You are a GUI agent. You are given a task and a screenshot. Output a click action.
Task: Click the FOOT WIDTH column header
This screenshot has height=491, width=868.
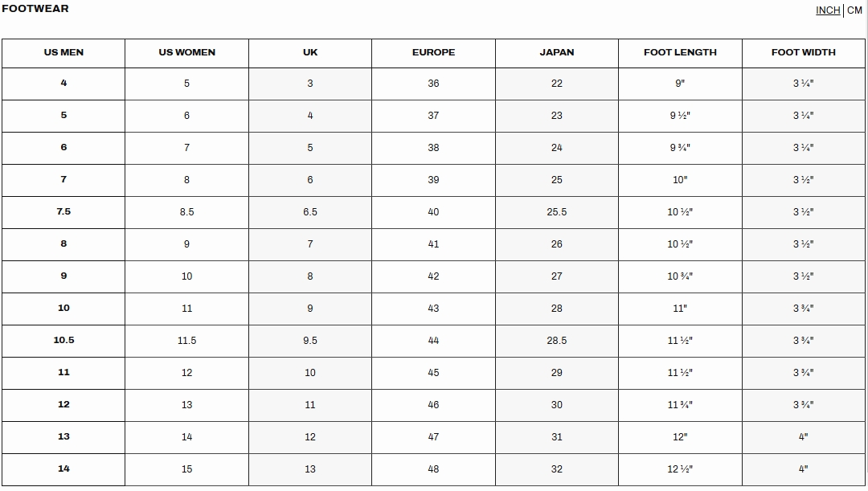point(803,52)
